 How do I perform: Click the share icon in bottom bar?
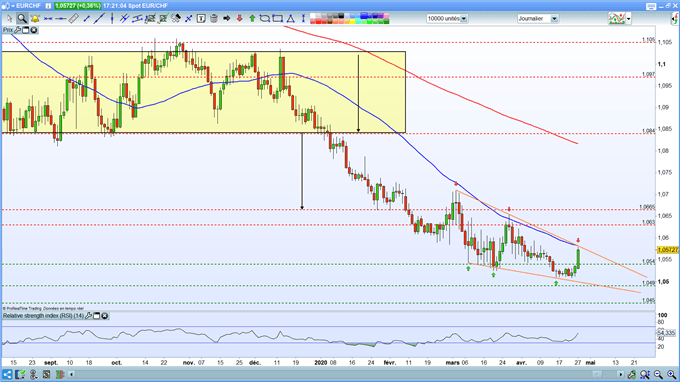point(7,374)
